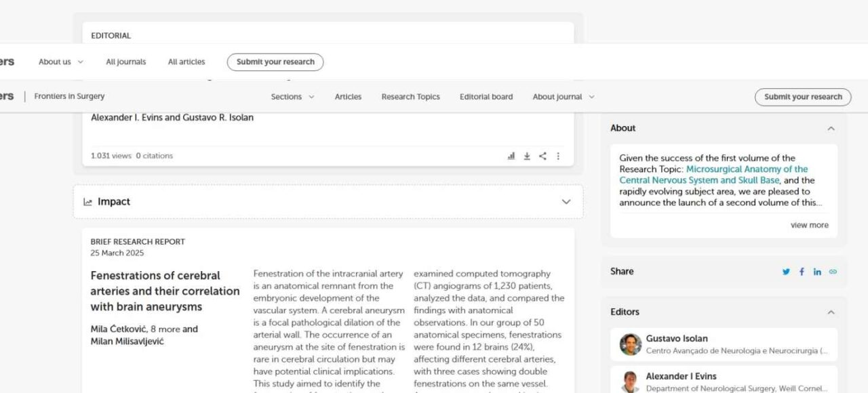Click Gustavo Isolan's editor profile photo
The height and width of the screenshot is (393, 868).
point(630,344)
